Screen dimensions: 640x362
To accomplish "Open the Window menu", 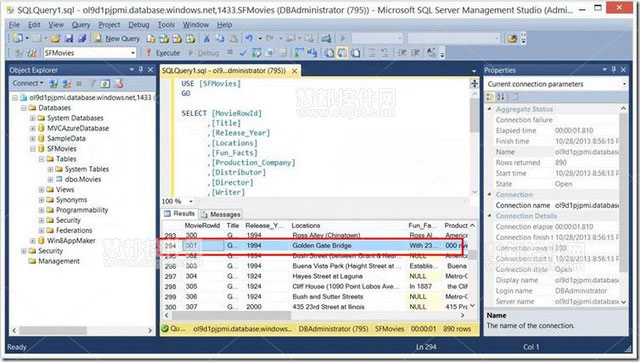I will coord(196,25).
